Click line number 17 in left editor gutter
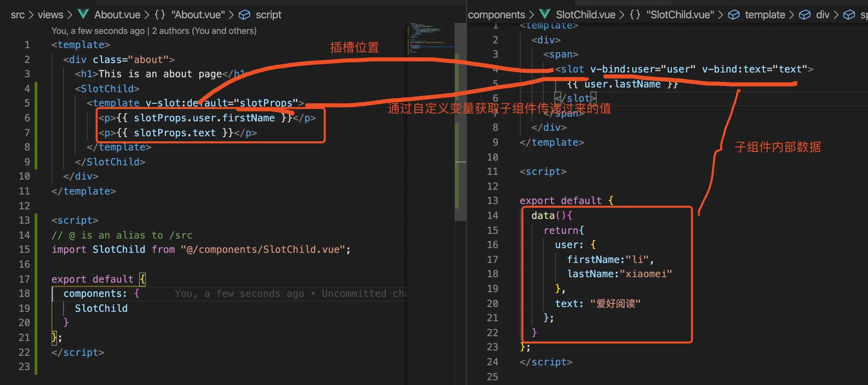868x385 pixels. 24,279
